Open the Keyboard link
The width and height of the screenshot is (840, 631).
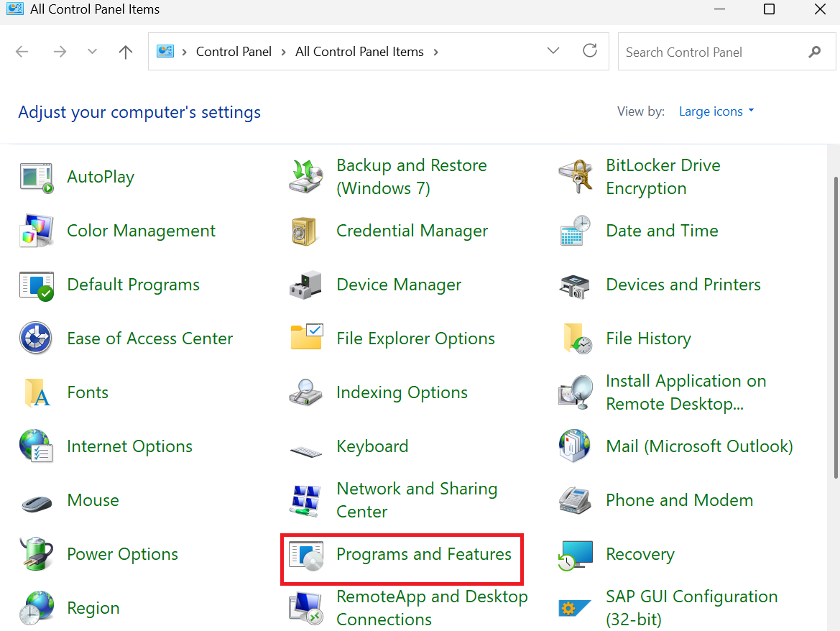coord(371,446)
